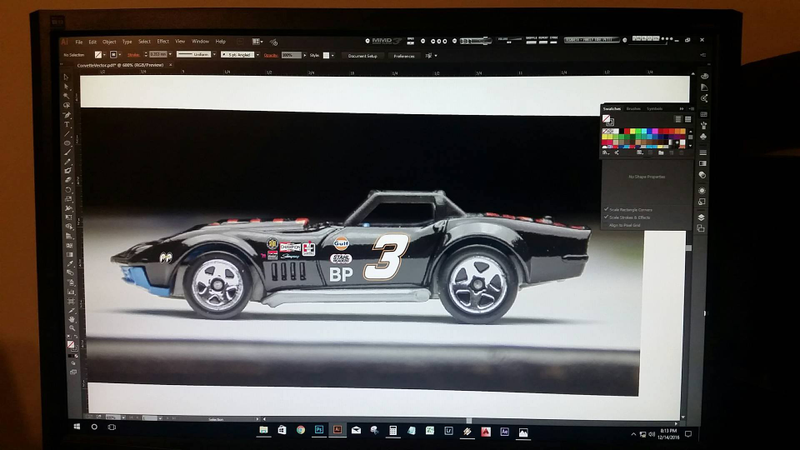Toggle Scale Strokes & Effects checkbox
This screenshot has height=450, width=800.
click(606, 217)
